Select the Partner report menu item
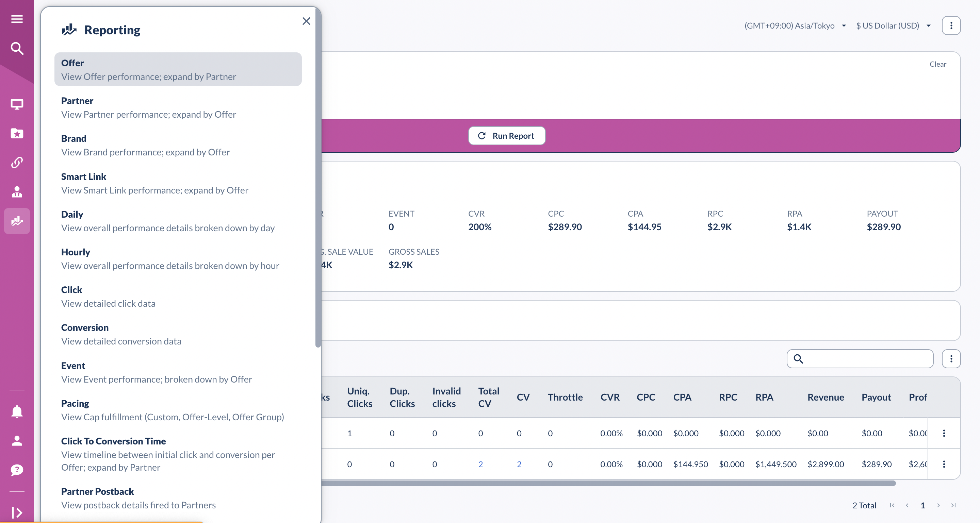This screenshot has width=980, height=523. point(178,107)
